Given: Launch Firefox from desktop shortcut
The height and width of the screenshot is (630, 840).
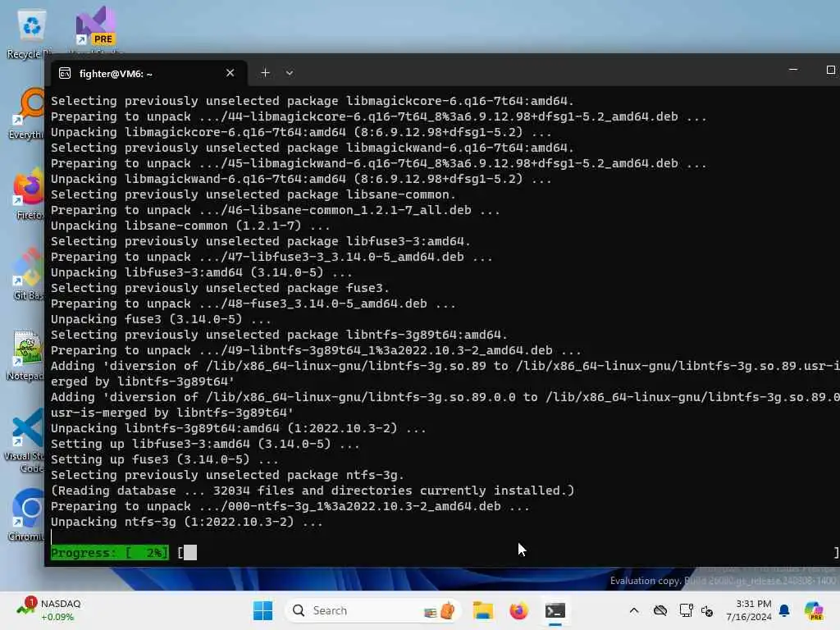Looking at the screenshot, I should click(28, 194).
